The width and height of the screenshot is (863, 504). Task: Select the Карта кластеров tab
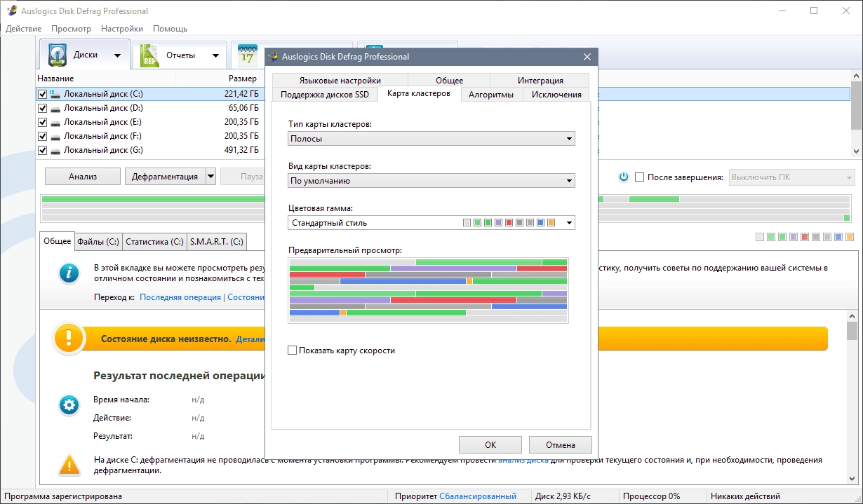419,93
